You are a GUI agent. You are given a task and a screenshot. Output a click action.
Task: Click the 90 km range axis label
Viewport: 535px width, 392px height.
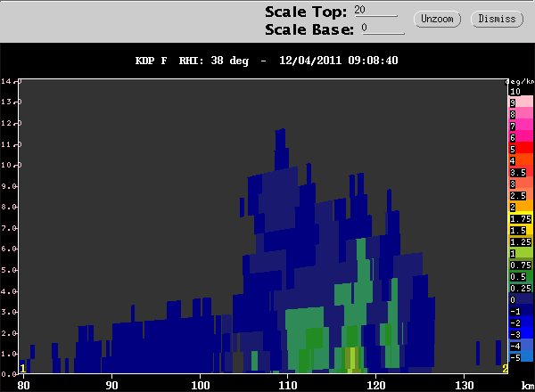tap(111, 385)
